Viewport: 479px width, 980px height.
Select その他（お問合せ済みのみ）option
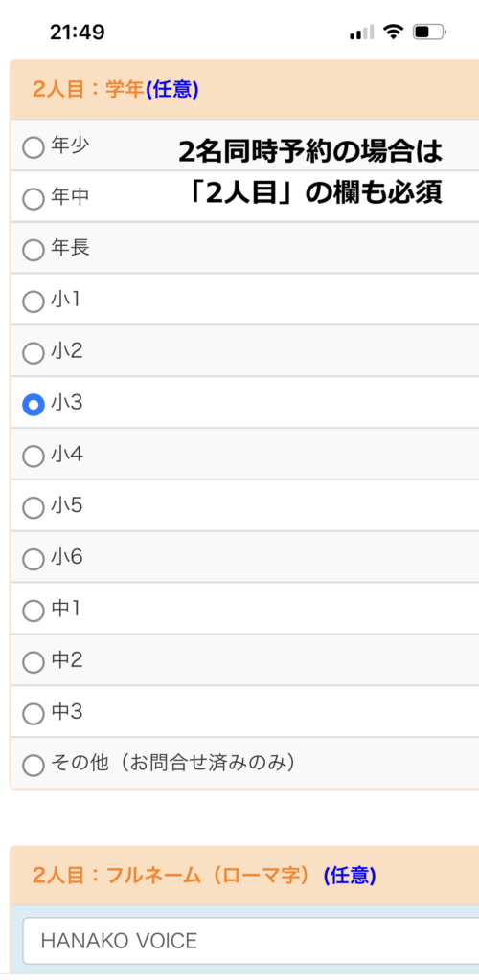(34, 765)
